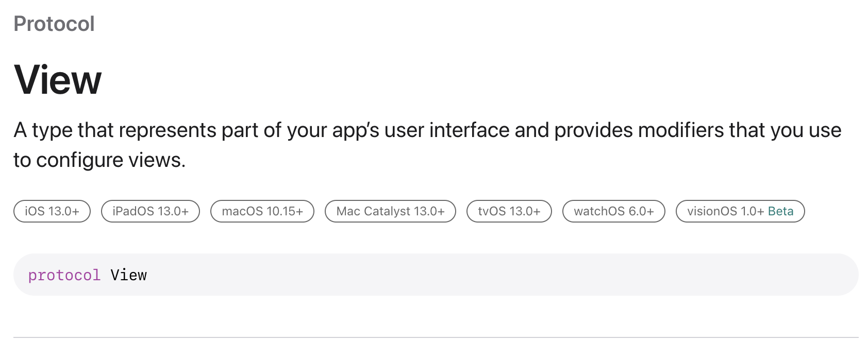
Task: Click the Mac Catalyst 13.0+ badge
Action: [x=390, y=211]
